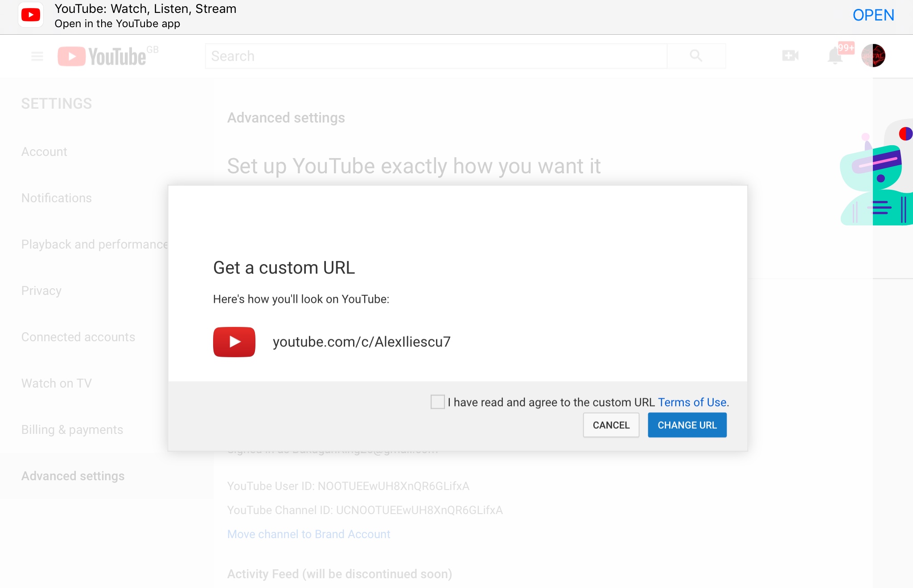Select Advanced settings in sidebar
The width and height of the screenshot is (913, 588).
coord(73,476)
